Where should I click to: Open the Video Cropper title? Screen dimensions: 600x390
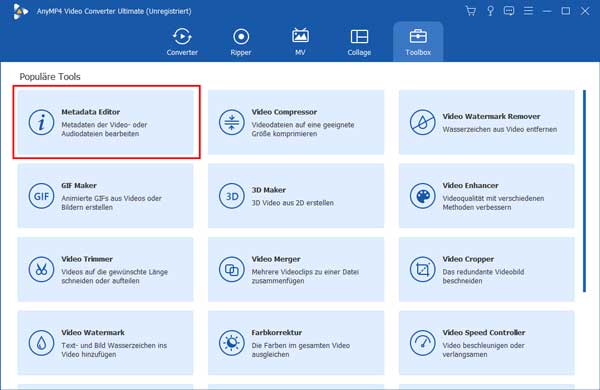click(468, 259)
